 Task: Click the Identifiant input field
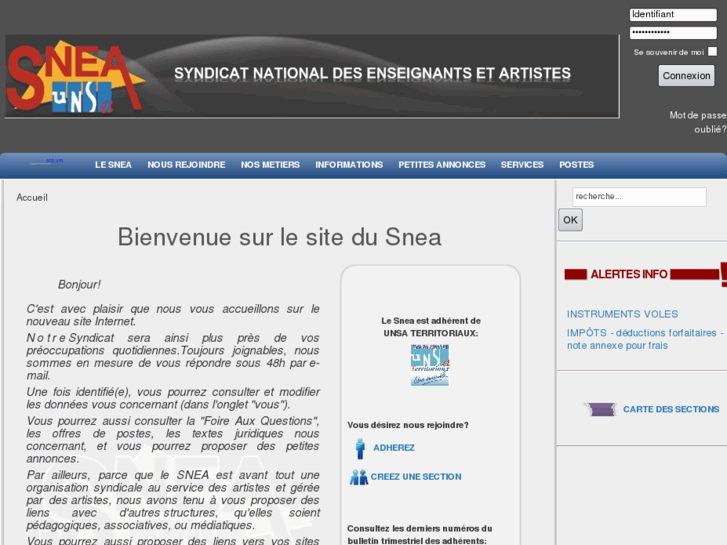(673, 15)
